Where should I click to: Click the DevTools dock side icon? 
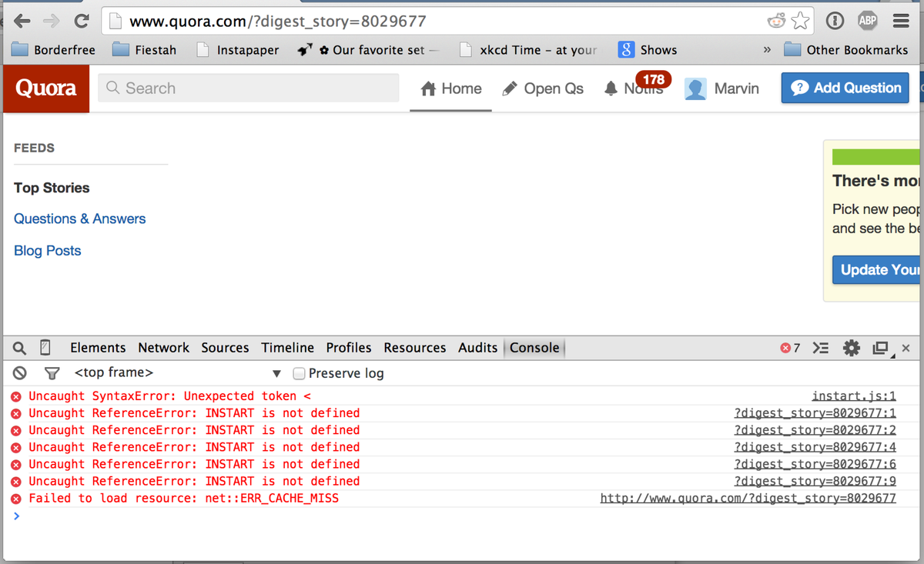(880, 349)
